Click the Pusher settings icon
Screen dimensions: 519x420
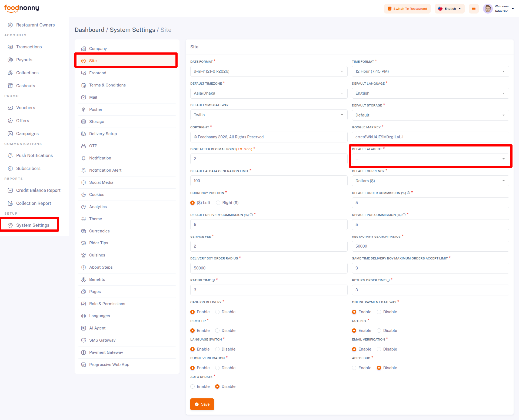click(x=84, y=109)
